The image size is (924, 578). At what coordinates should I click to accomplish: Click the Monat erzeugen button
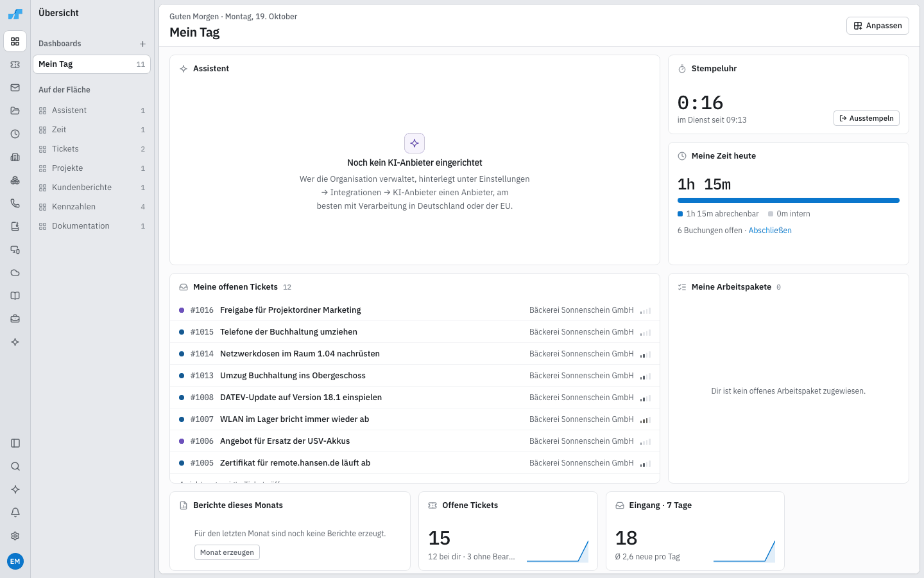coord(227,552)
